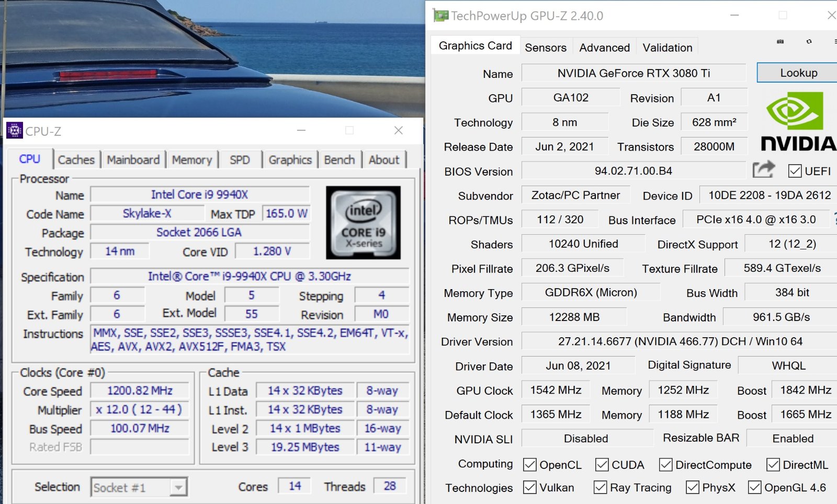Select the CPU tab in CPU-Z
Image resolution: width=837 pixels, height=504 pixels.
[30, 159]
